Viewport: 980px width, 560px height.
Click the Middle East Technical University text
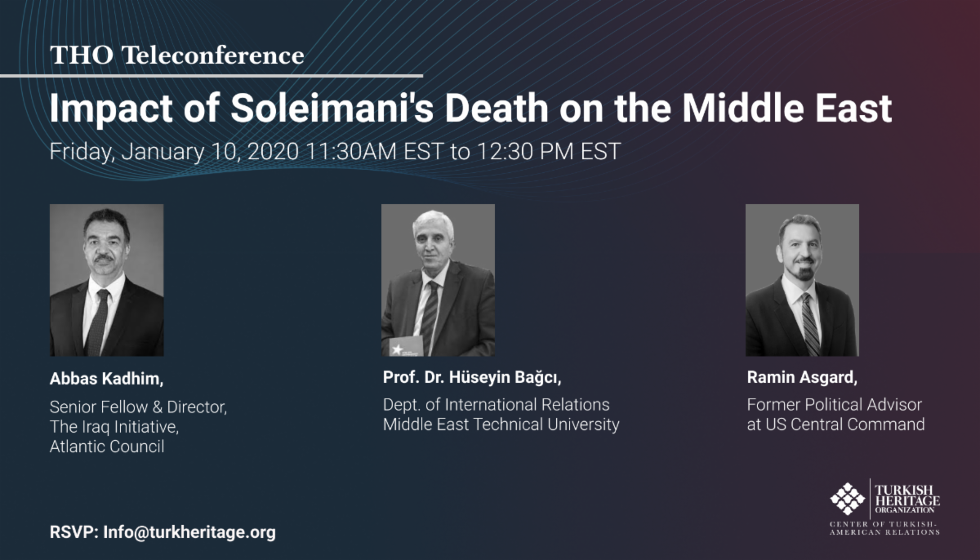[x=501, y=424]
